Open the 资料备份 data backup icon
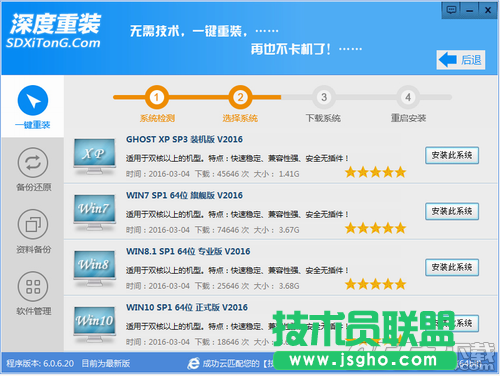 (33, 224)
